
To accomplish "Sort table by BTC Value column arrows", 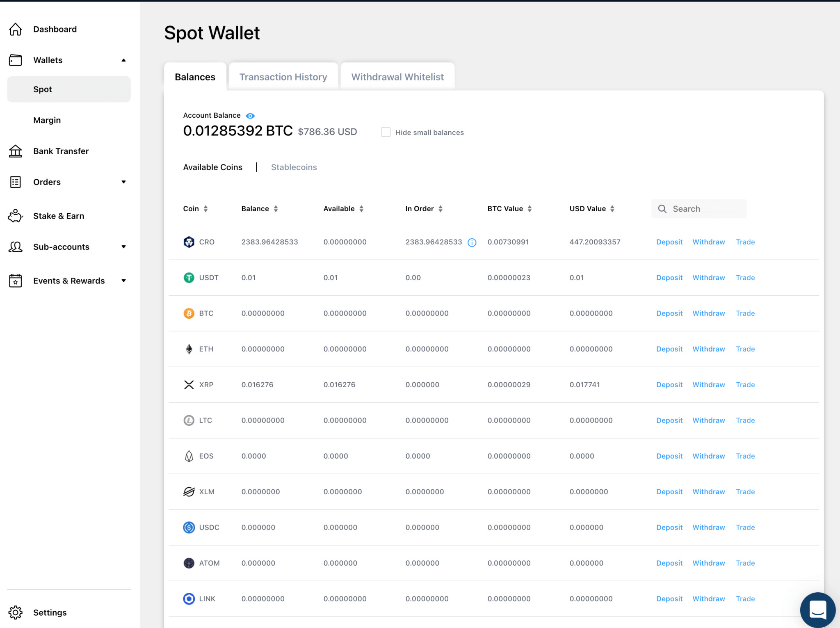I will [x=530, y=209].
